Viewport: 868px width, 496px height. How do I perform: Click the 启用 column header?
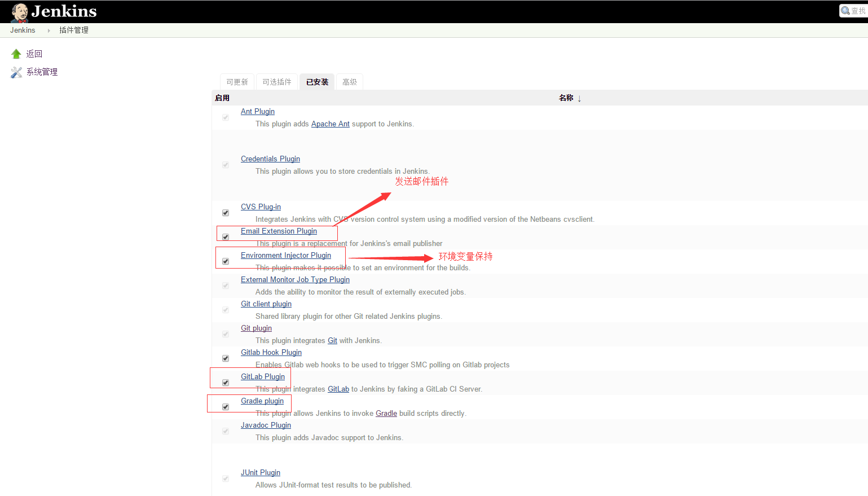pyautogui.click(x=222, y=98)
